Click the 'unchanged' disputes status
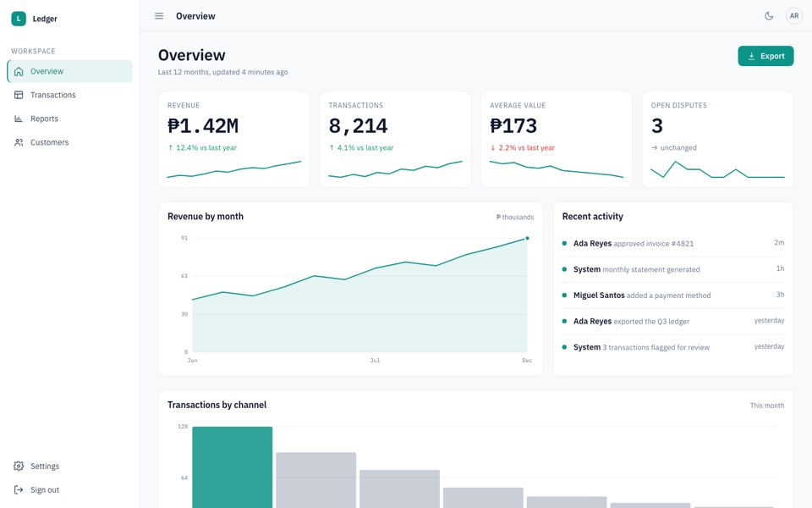812x508 pixels. coord(674,147)
